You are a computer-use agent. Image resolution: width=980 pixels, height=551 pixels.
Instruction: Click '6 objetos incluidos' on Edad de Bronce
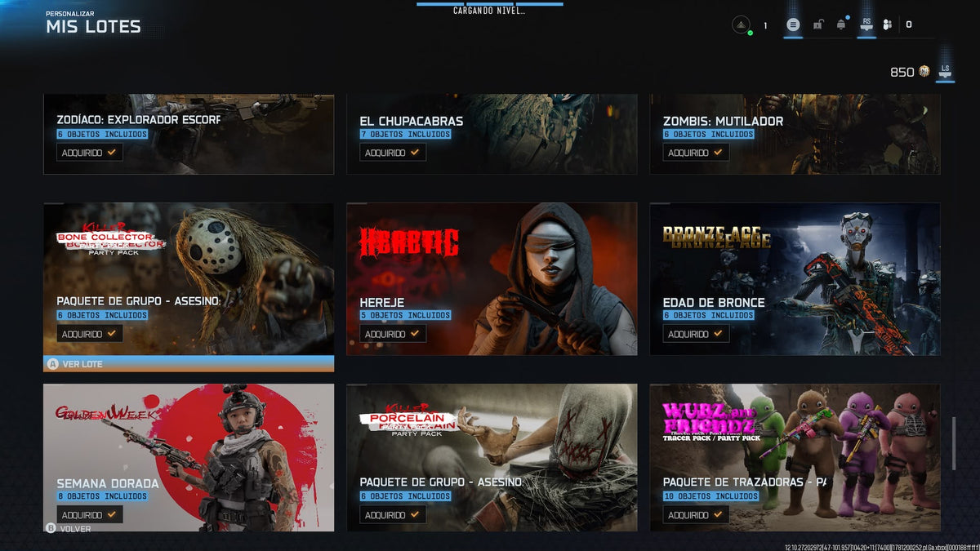709,316
